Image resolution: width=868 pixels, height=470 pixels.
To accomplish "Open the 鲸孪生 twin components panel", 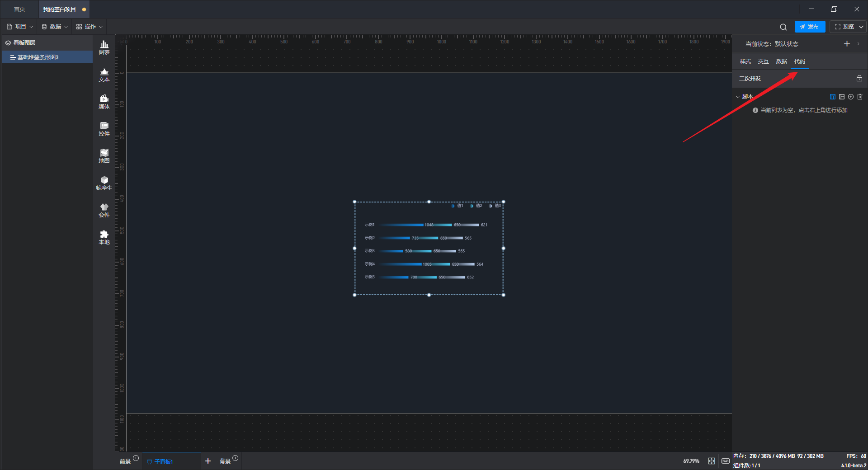I will click(x=104, y=183).
